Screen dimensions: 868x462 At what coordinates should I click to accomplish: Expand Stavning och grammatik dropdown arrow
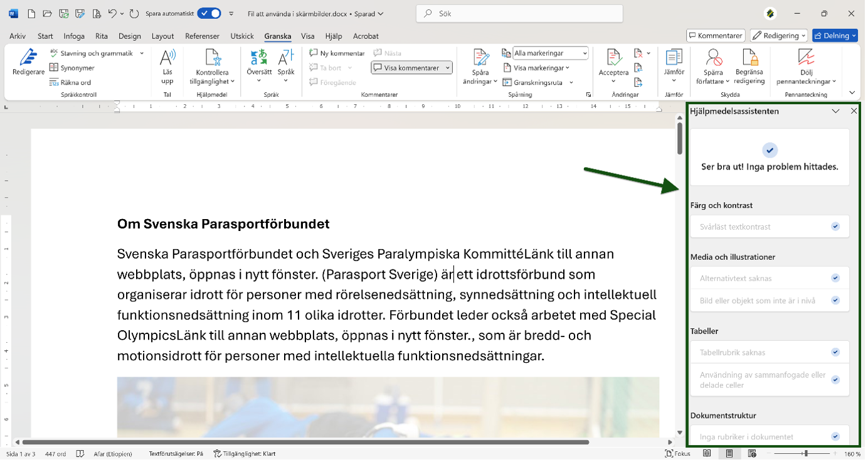pyautogui.click(x=142, y=53)
